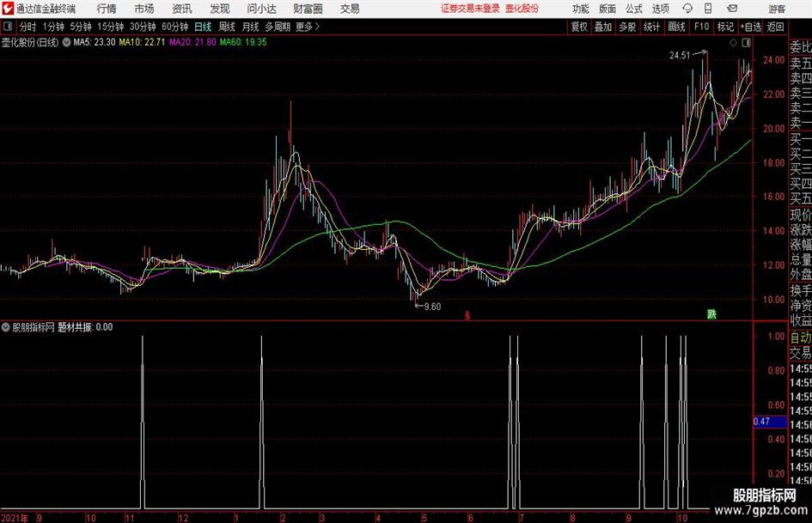812x523 pixels.
Task: Open the 资讯 menu
Action: coord(182,9)
